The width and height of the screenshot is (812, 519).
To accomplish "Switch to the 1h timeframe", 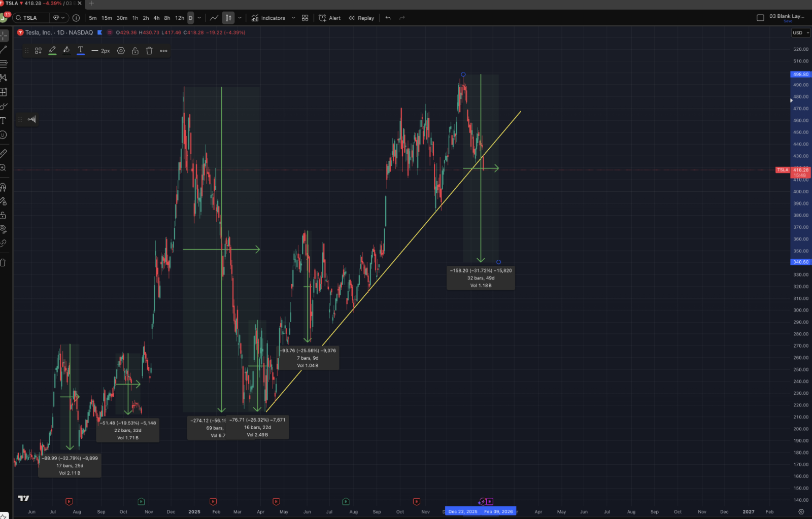I will [x=135, y=18].
